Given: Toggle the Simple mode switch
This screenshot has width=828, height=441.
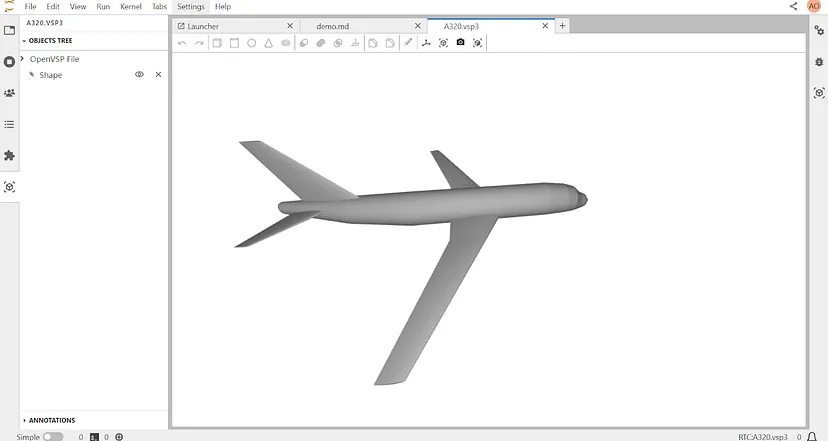Looking at the screenshot, I should click(52, 437).
